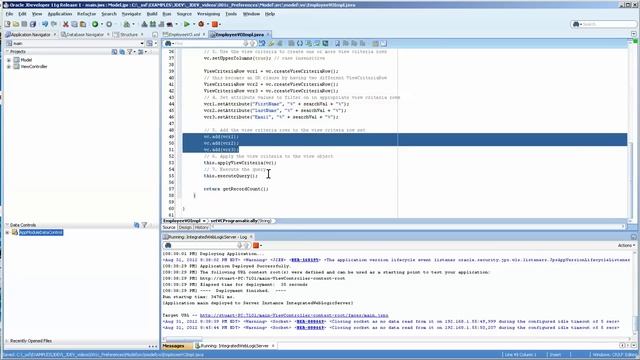Click the binoculars icon in log search box

(x=168, y=245)
